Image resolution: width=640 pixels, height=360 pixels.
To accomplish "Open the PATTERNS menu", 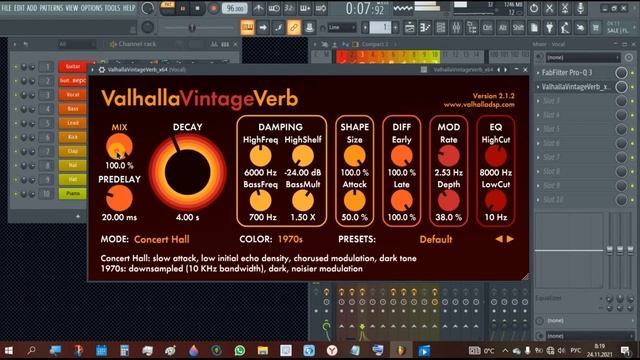I will [51, 8].
